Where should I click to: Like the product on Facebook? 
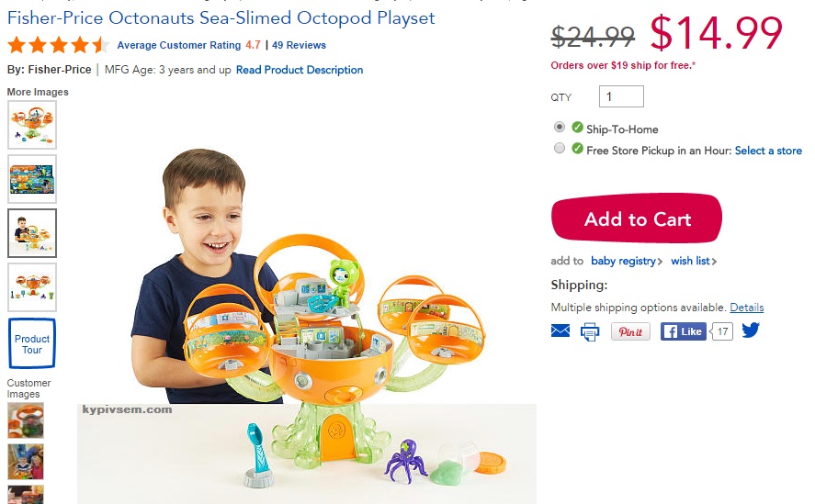click(683, 331)
